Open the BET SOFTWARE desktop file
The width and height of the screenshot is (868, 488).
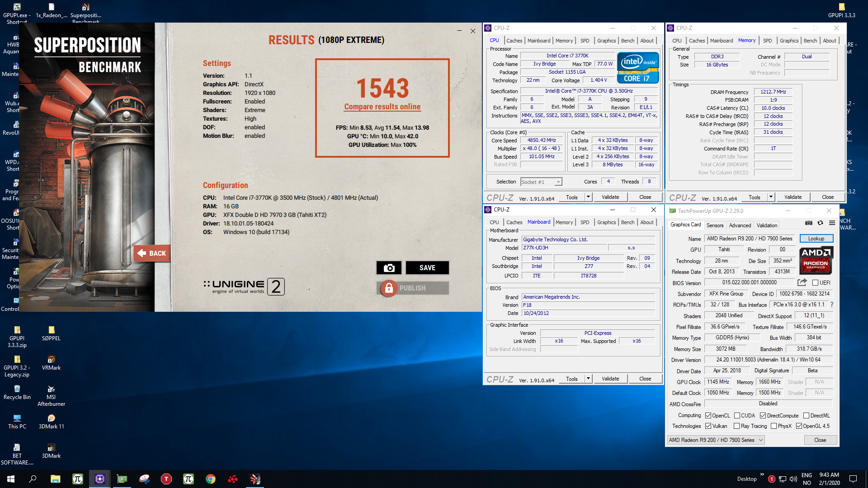(x=17, y=454)
